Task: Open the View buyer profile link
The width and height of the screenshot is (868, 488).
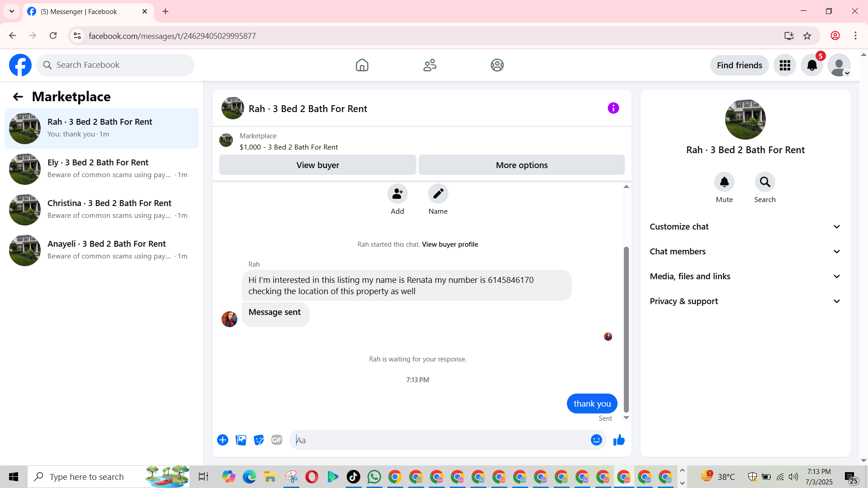Action: click(450, 244)
